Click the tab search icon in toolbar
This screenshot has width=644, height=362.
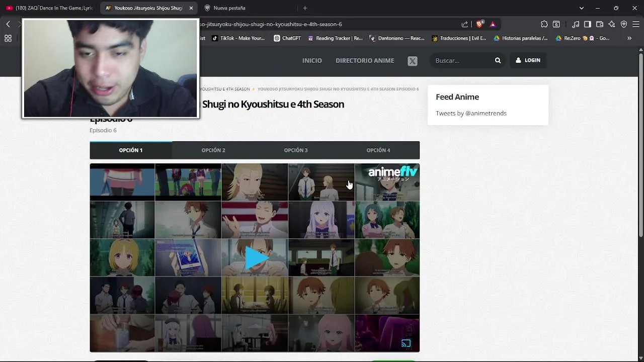click(556, 24)
